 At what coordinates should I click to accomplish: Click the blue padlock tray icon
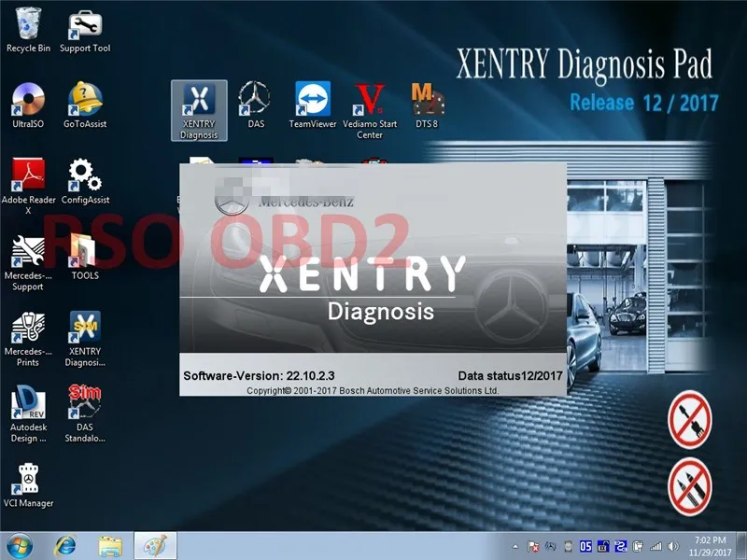click(603, 547)
